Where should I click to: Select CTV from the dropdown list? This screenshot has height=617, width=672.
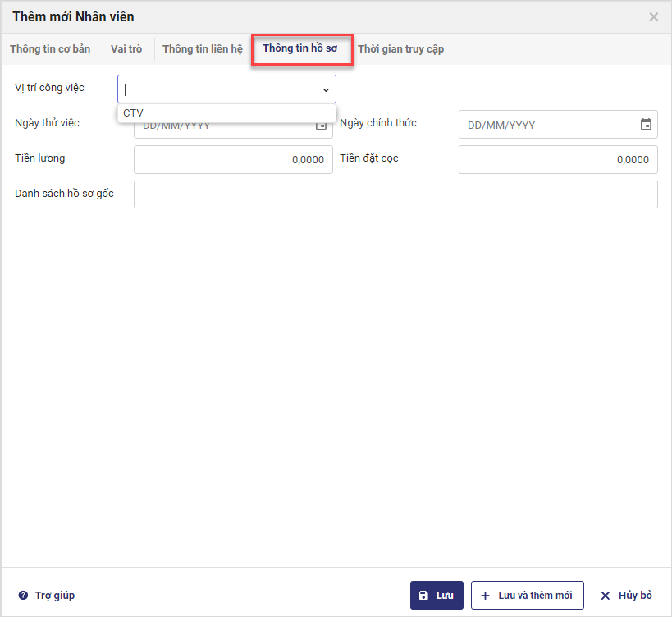point(134,112)
